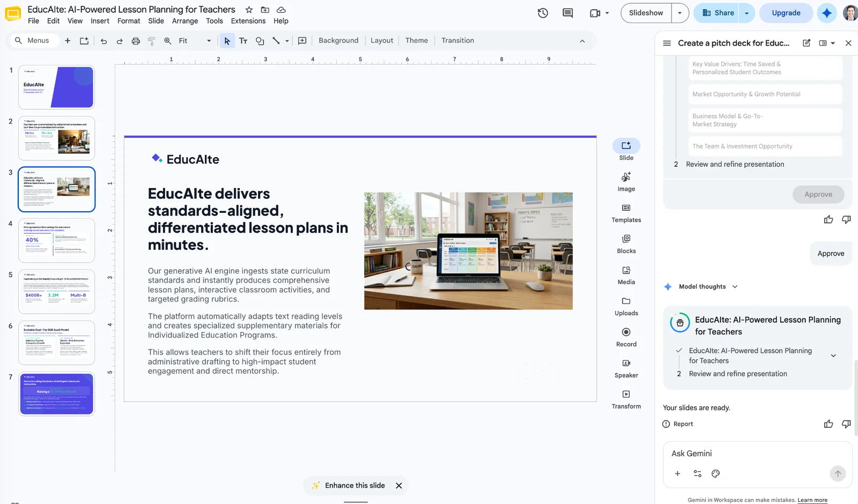858x504 pixels.
Task: Open the line tool dropdown arrow
Action: (287, 41)
